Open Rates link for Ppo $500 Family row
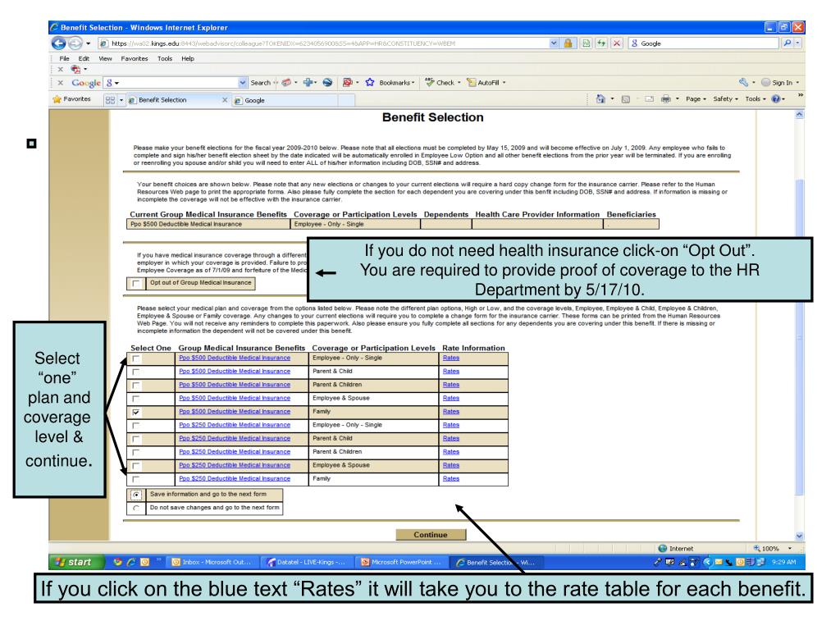 (451, 412)
